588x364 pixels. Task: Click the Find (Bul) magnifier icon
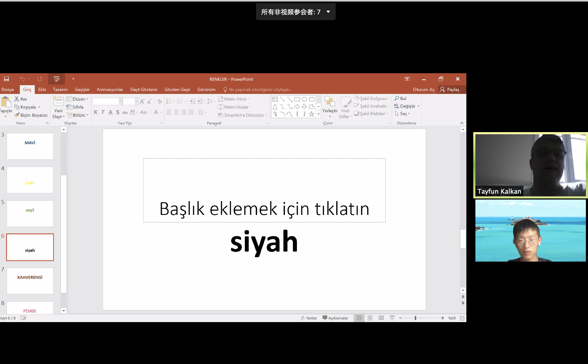point(397,98)
